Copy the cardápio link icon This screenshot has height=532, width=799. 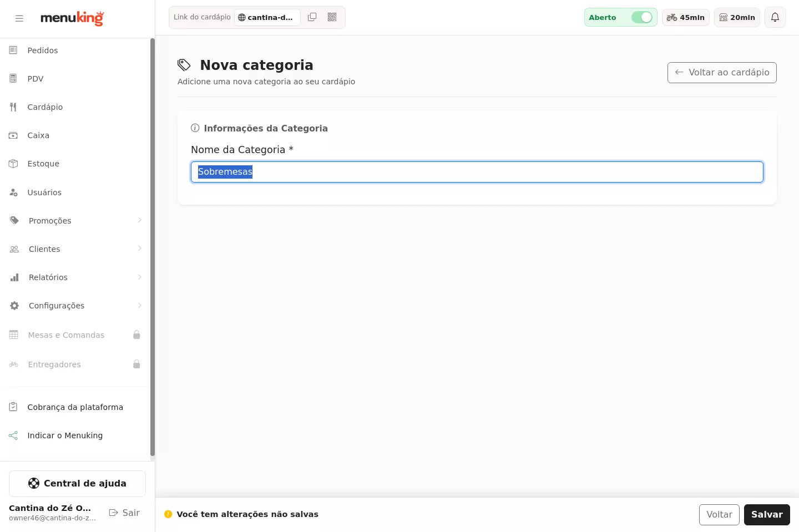pos(312,17)
